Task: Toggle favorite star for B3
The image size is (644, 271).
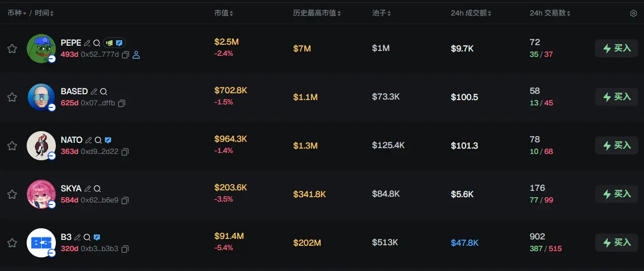Action: coord(12,243)
